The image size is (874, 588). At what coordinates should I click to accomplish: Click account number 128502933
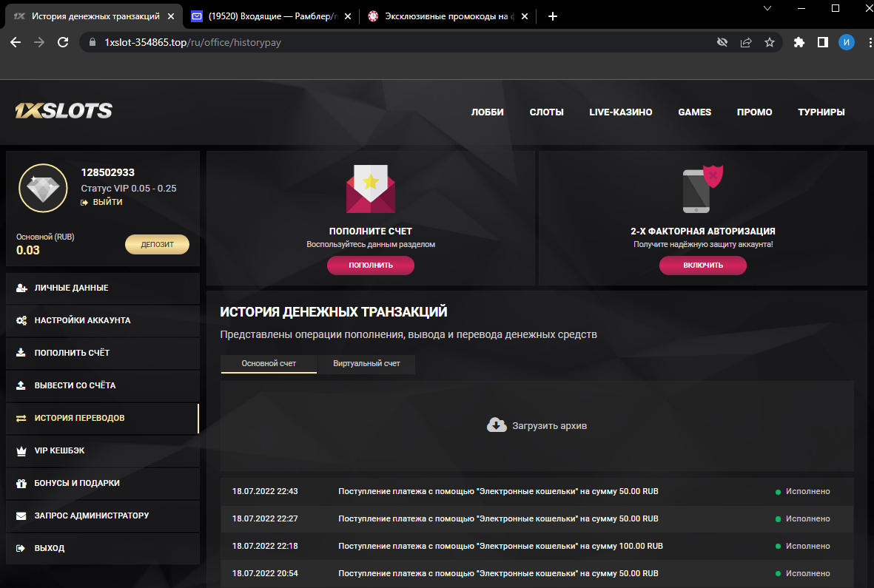(107, 172)
